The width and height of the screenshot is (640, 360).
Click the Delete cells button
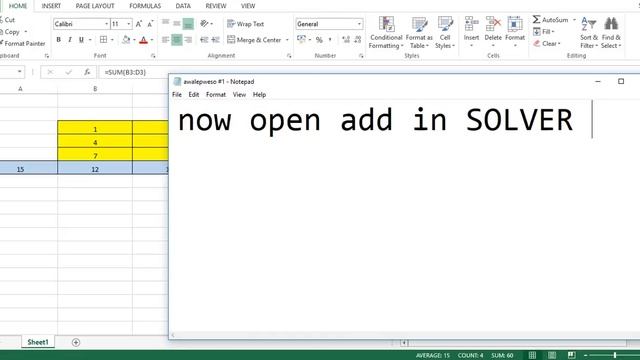pos(493,32)
